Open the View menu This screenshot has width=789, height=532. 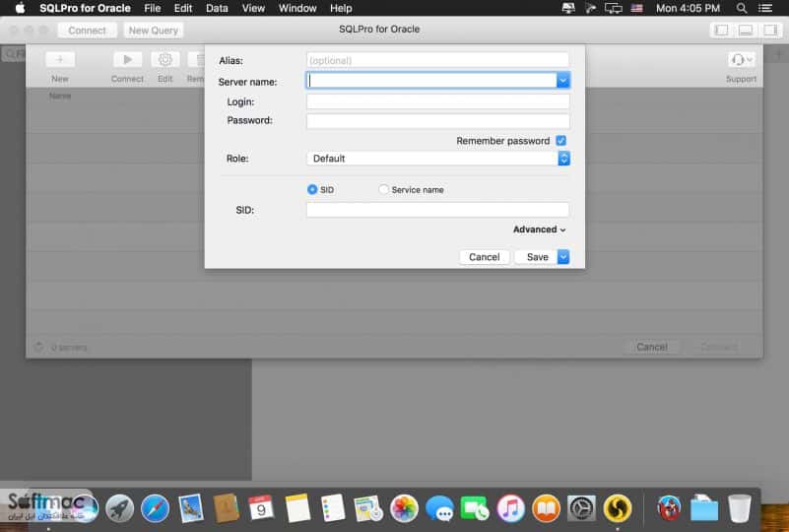tap(253, 8)
